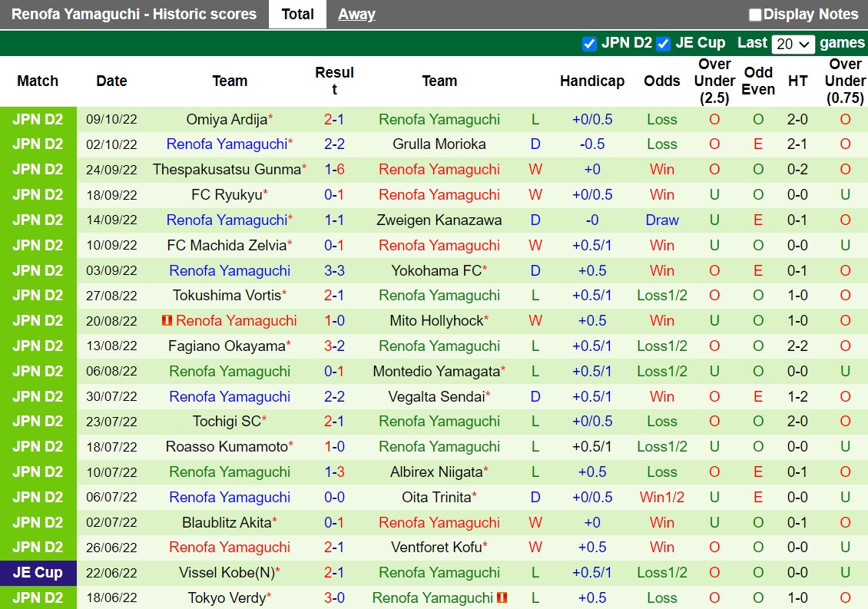Click the Draw odds link in the Zweigen Kanazawa row

pyautogui.click(x=661, y=220)
